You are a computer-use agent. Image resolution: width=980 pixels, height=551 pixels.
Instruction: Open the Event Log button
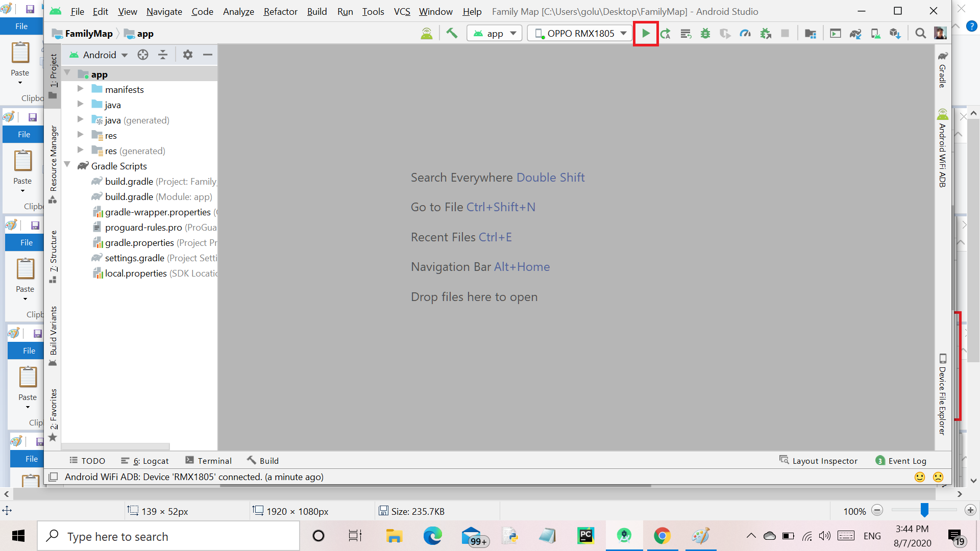tap(901, 461)
